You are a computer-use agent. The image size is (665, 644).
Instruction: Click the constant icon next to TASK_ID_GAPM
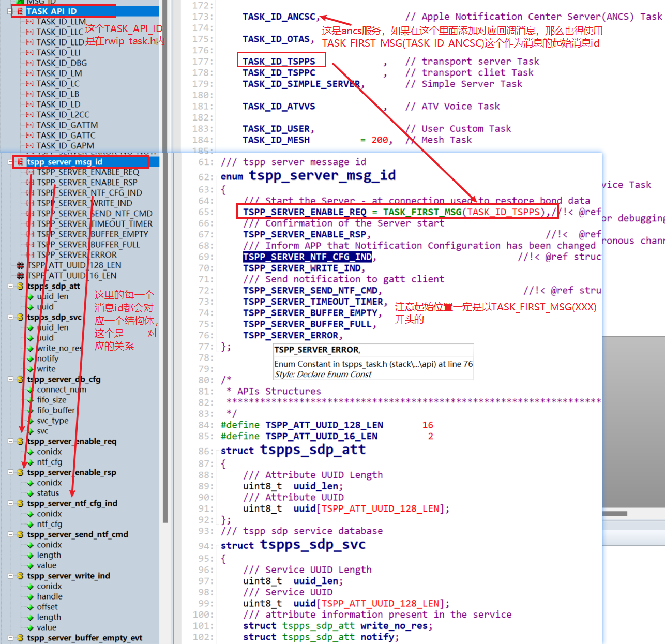point(29,146)
